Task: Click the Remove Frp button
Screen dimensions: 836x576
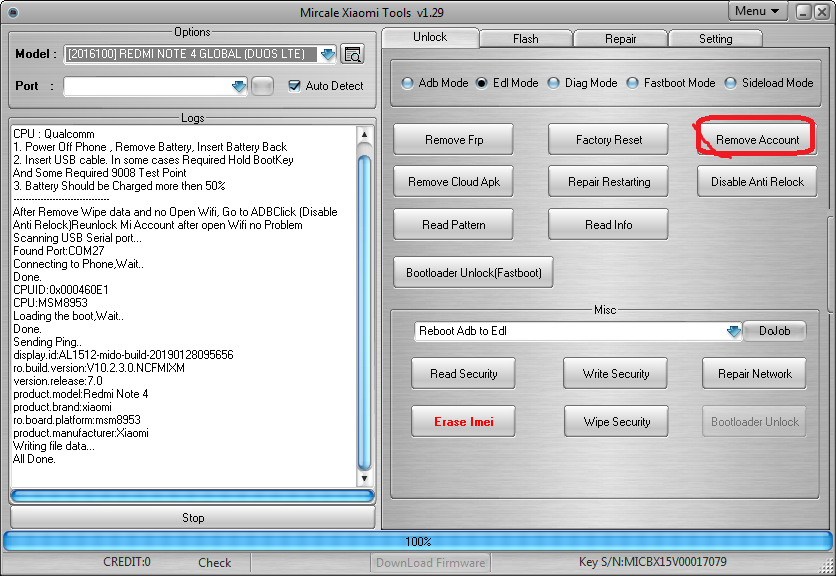Action: pyautogui.click(x=454, y=140)
